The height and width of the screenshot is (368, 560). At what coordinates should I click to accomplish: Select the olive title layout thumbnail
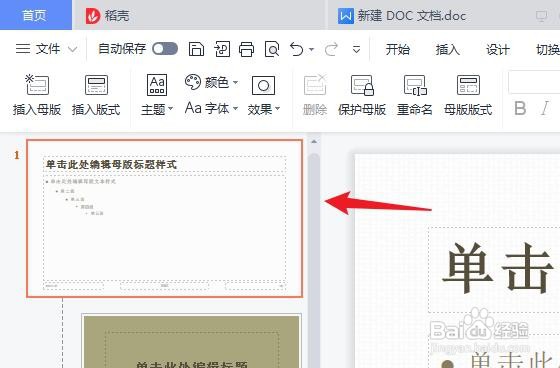coord(191,341)
